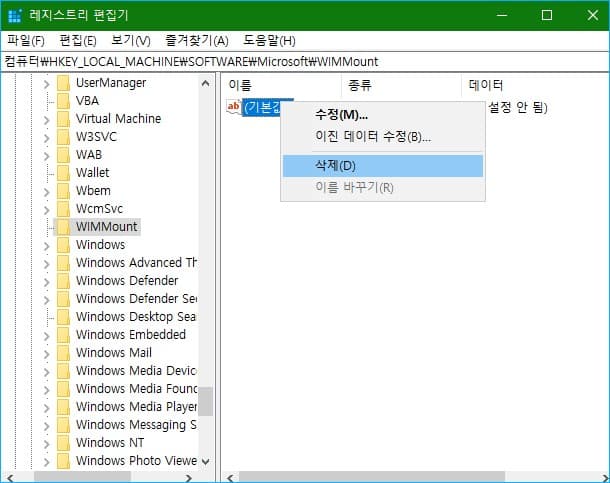Expand the WAB key
Screen dimensions: 610x483
[47, 156]
